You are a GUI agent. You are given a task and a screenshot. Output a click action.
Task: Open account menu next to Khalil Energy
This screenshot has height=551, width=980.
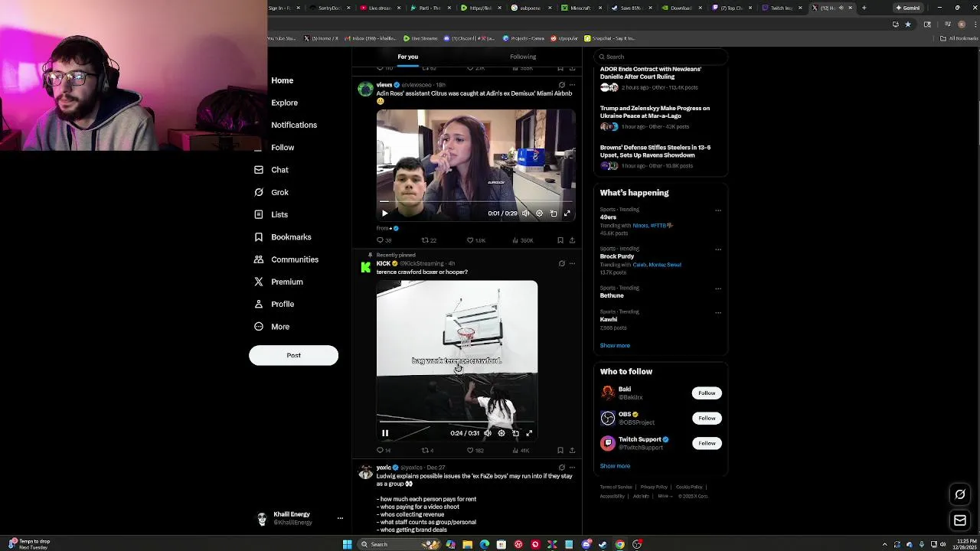tap(340, 518)
